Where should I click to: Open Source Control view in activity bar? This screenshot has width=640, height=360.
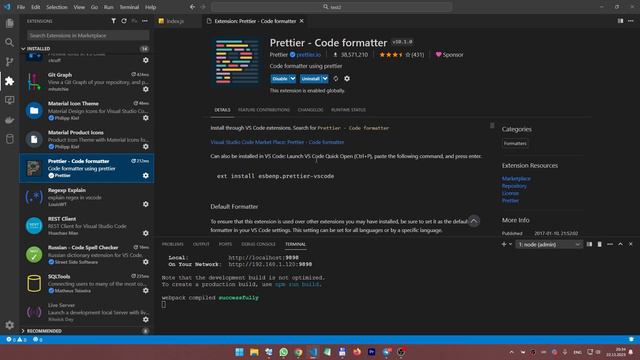coord(9,62)
